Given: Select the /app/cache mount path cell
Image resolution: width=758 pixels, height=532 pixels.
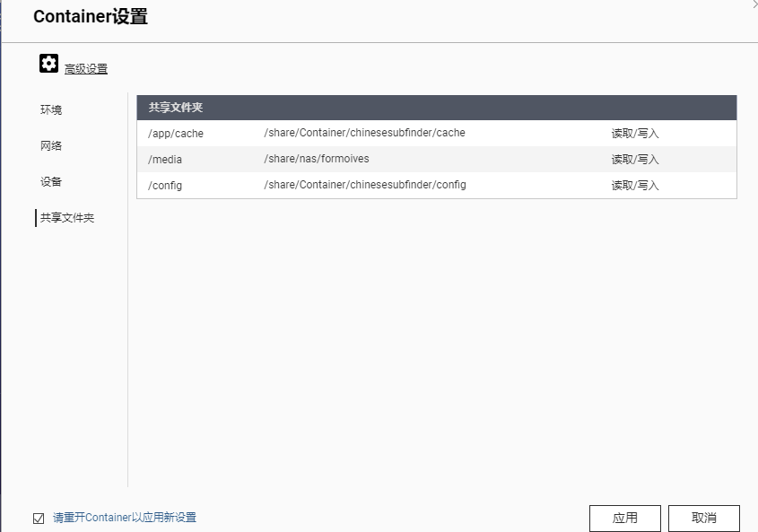Looking at the screenshot, I should [x=176, y=134].
